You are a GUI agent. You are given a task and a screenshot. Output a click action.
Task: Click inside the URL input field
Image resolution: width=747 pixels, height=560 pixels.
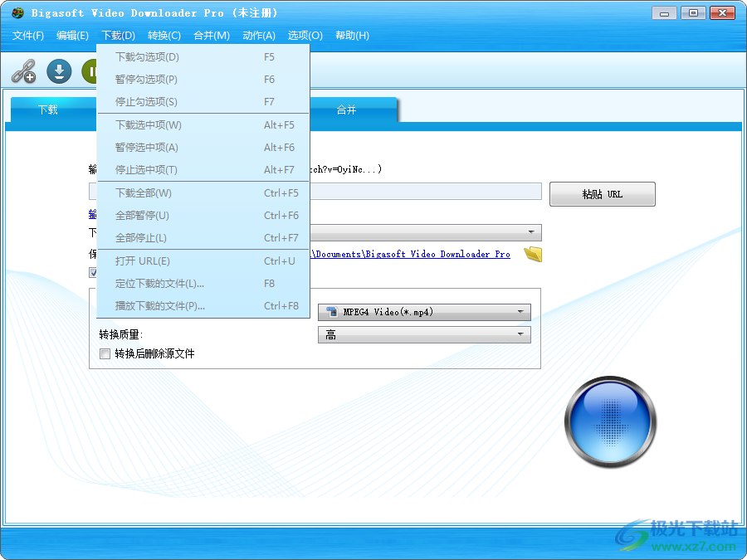click(426, 192)
